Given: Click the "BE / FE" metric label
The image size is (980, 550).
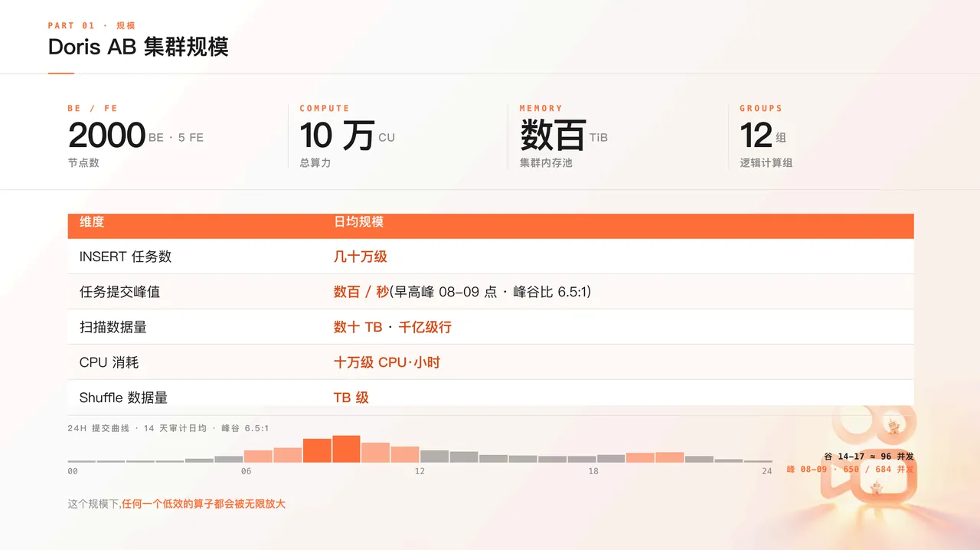Looking at the screenshot, I should coord(93,109).
